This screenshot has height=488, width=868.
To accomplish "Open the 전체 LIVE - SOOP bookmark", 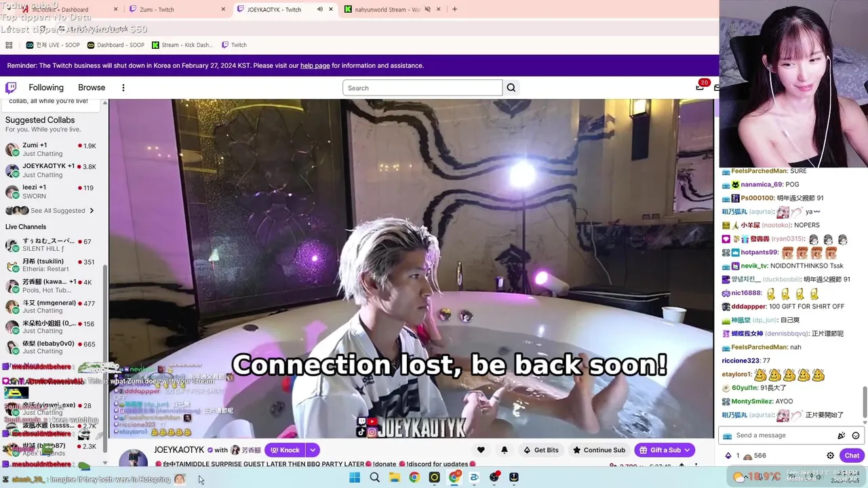I will [53, 45].
